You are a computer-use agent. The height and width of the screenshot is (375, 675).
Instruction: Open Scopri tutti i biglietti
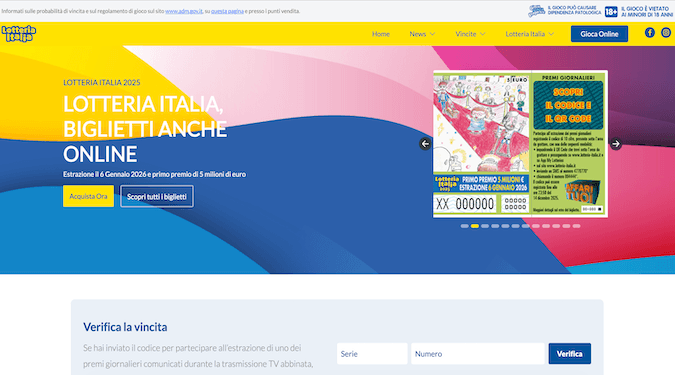pos(157,196)
